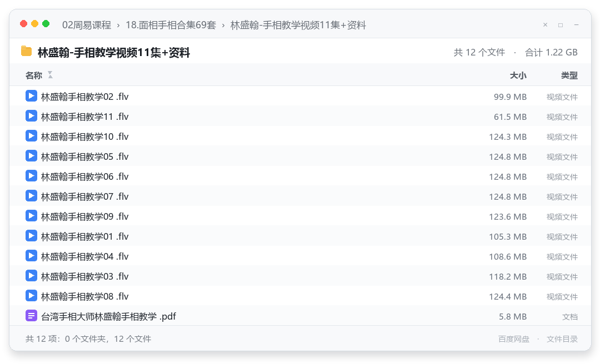Click the header text 合计 1.22 GB
This screenshot has height=364, width=600.
[x=551, y=52]
